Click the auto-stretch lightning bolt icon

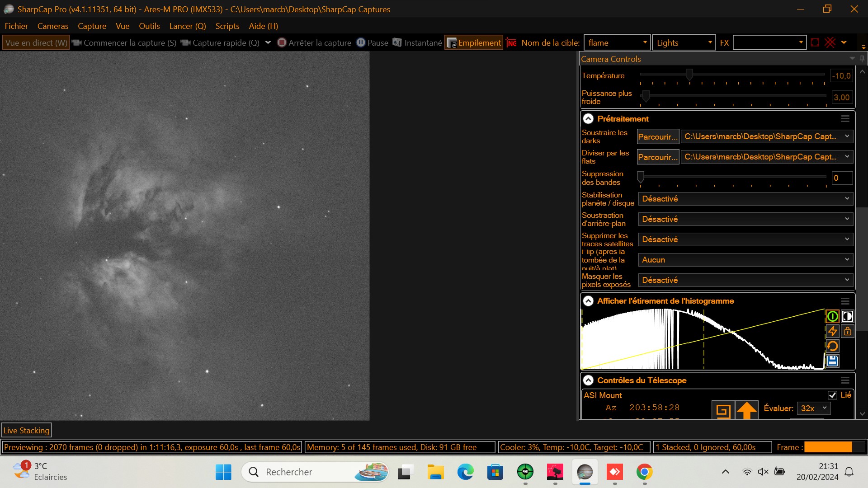[832, 331]
